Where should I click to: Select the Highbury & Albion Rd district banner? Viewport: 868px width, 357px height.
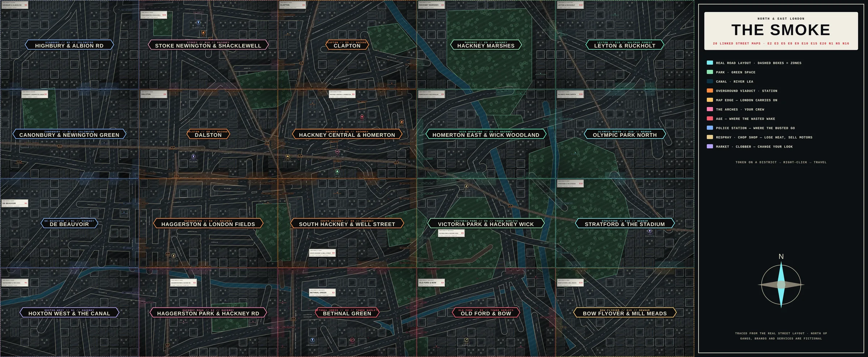[x=69, y=45]
